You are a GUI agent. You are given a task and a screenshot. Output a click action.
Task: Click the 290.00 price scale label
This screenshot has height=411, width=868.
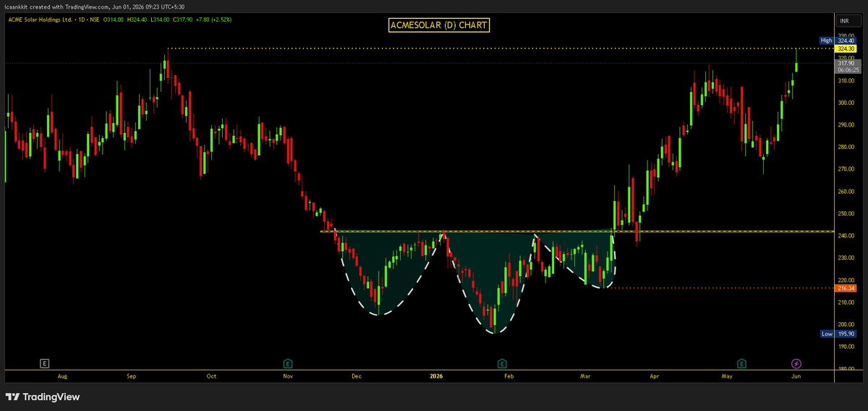point(846,125)
